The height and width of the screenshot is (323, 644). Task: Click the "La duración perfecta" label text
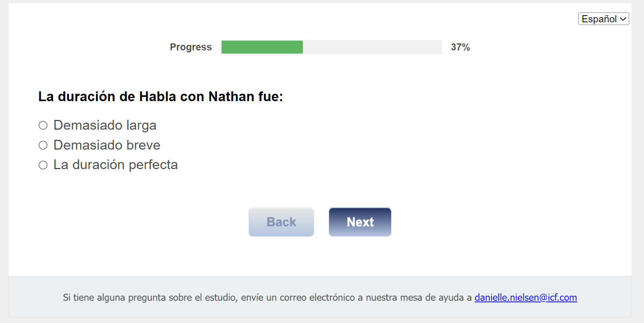coord(115,165)
